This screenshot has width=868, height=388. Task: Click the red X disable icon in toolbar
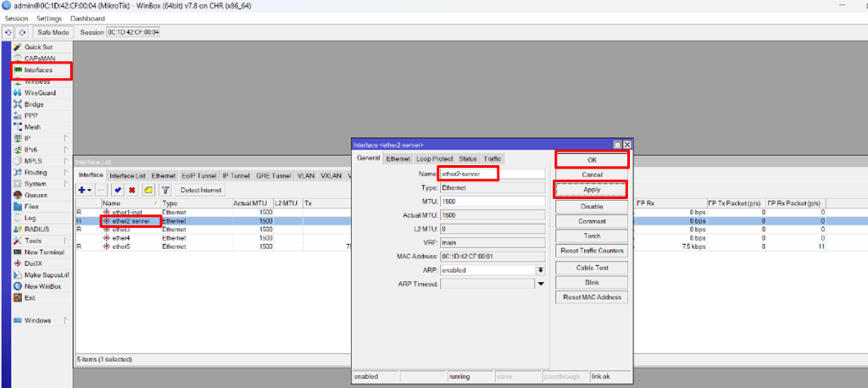[132, 191]
